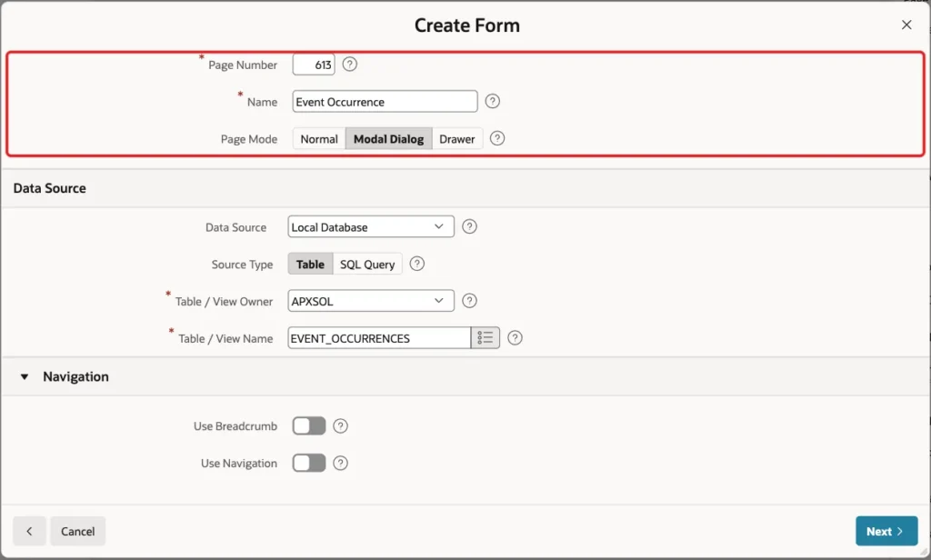Click the Page Number input field
931x560 pixels.
[x=314, y=65]
